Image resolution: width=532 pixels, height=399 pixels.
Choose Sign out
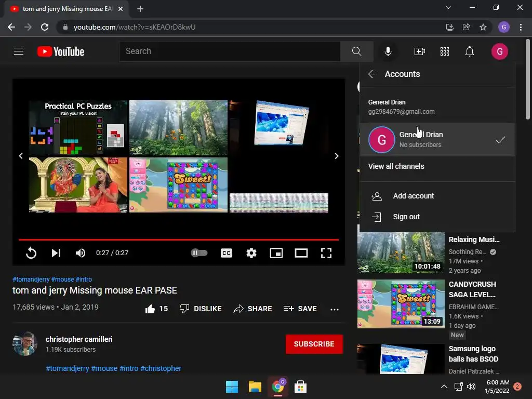406,217
